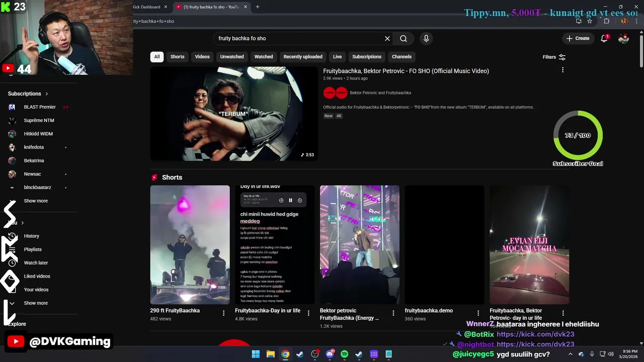Open File Explorer from the taskbar

click(270, 354)
